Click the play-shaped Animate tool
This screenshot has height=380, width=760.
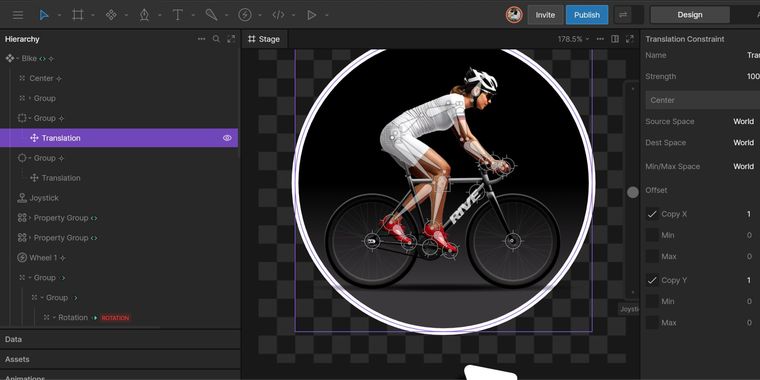(x=312, y=15)
